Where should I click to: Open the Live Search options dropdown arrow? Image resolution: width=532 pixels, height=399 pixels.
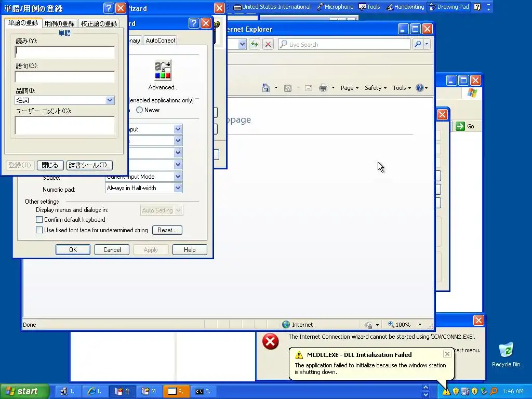click(427, 44)
